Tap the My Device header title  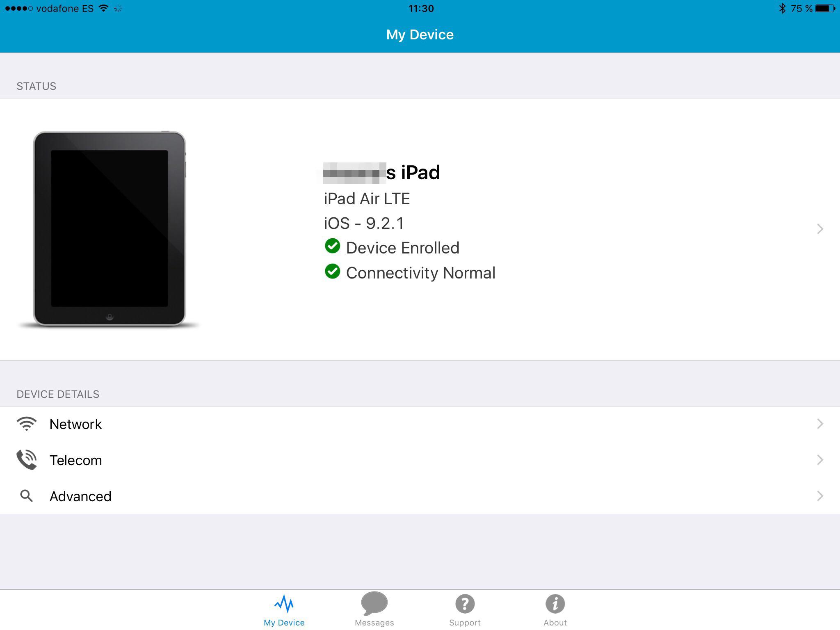(x=420, y=34)
